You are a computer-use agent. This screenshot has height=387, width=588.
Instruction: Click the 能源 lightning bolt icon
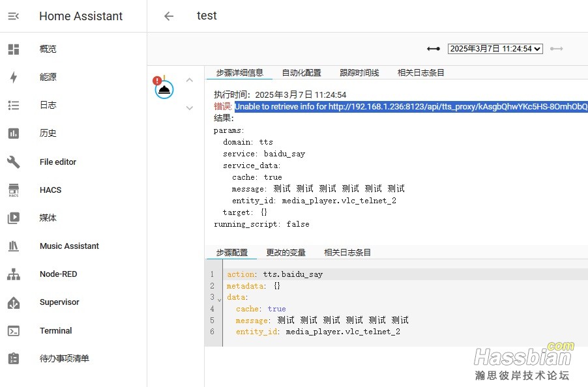[14, 77]
